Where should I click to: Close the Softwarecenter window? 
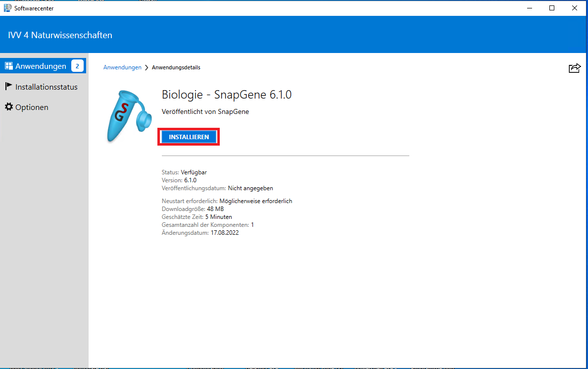574,8
